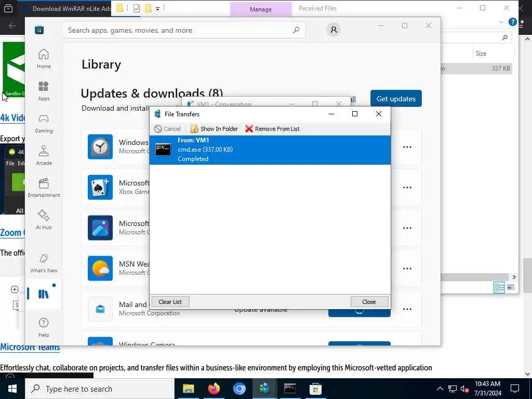Expand File Explorer ribbon chevron
The width and height of the screenshot is (532, 399).
click(x=501, y=22)
